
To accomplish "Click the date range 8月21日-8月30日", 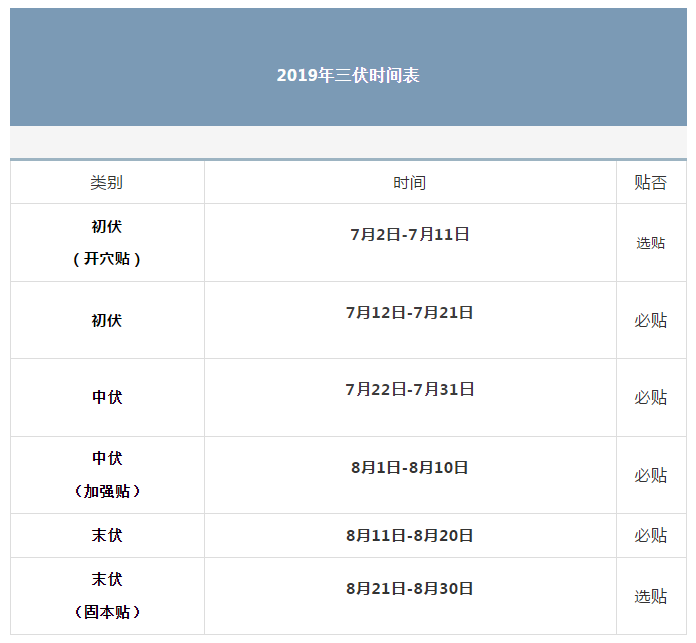I will (x=409, y=589).
